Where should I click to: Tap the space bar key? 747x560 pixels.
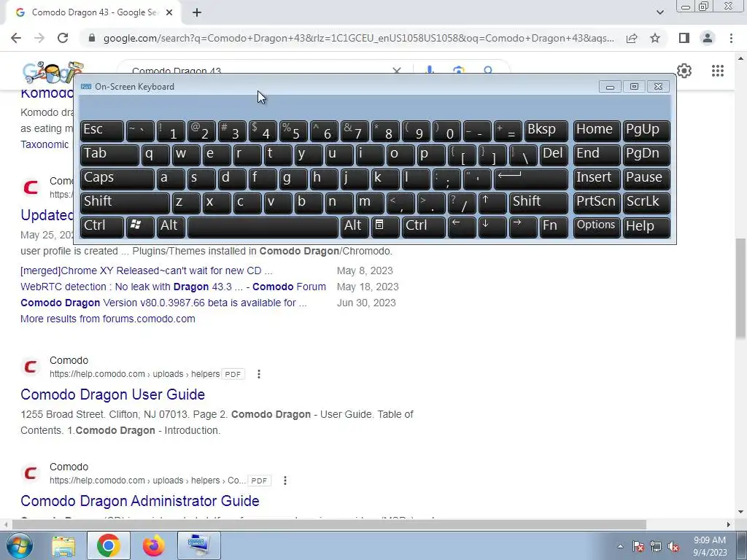click(263, 227)
